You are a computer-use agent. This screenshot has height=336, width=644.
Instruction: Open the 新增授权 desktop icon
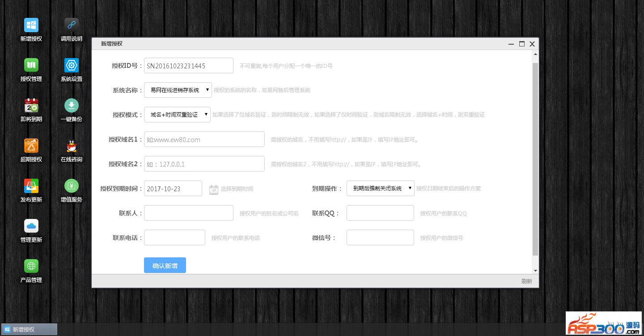[31, 25]
